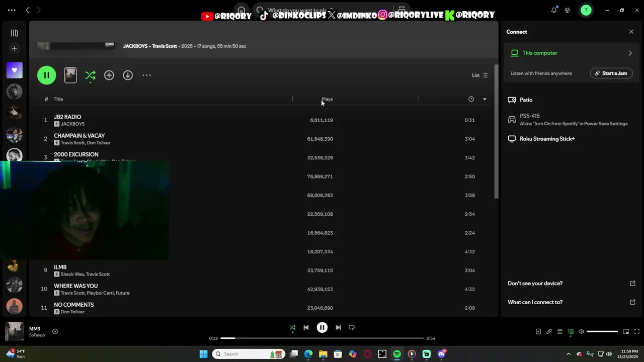Skip to next track

pyautogui.click(x=338, y=328)
